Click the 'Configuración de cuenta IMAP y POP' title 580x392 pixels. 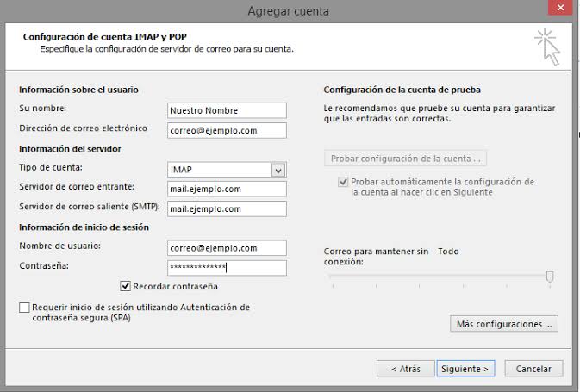tap(104, 37)
